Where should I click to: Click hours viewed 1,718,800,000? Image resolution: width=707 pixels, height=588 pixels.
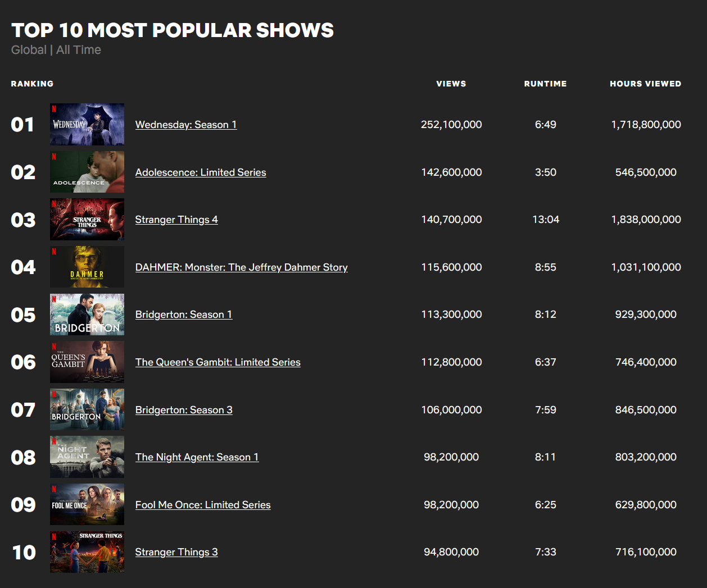tap(646, 125)
